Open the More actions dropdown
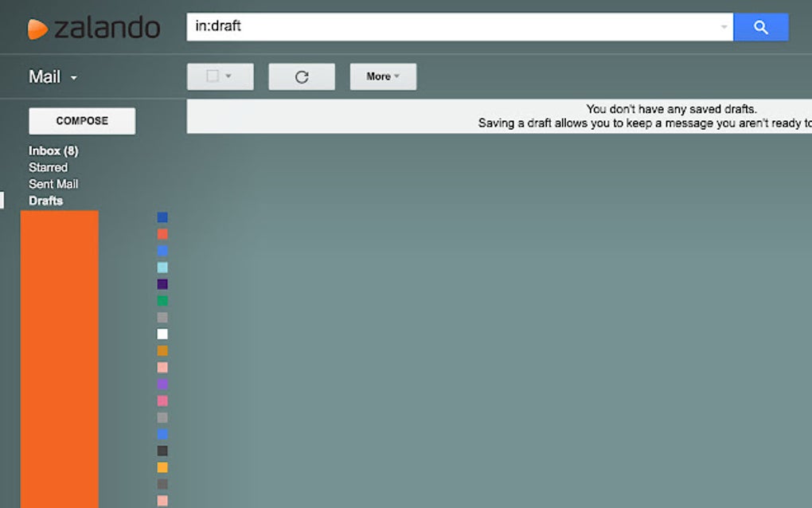Image resolution: width=812 pixels, height=508 pixels. 383,76
